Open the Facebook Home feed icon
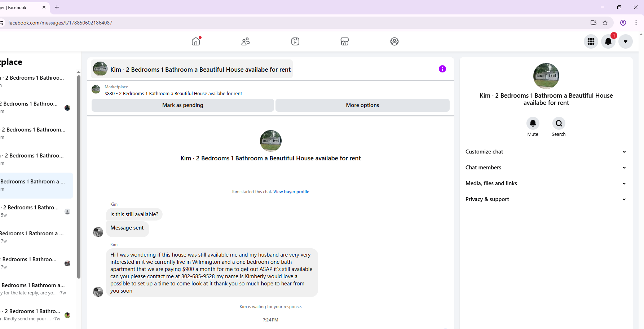644x329 pixels. [x=196, y=41]
